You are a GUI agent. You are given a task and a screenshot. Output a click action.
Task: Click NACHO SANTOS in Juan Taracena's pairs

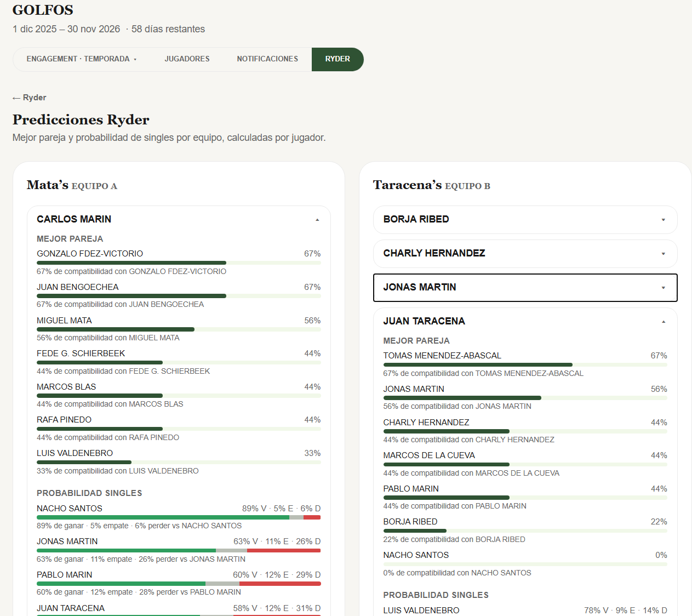click(416, 555)
